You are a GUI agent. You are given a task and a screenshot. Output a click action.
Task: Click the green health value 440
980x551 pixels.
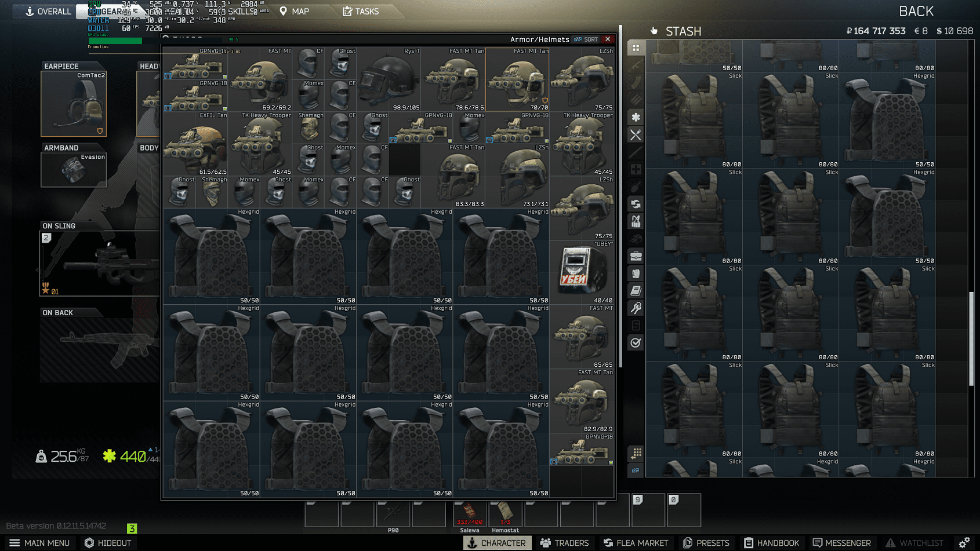(x=133, y=457)
